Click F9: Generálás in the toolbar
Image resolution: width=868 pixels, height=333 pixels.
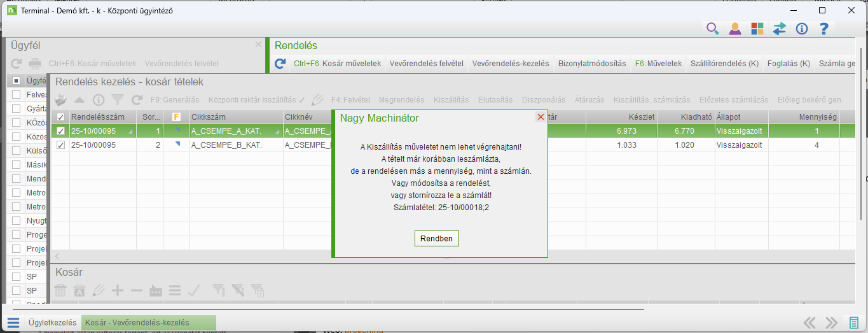175,100
